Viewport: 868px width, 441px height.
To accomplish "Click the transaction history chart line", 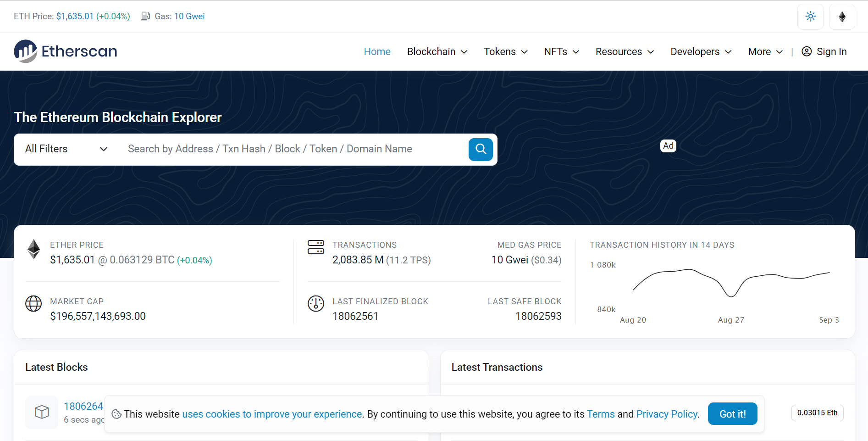I will point(731,283).
